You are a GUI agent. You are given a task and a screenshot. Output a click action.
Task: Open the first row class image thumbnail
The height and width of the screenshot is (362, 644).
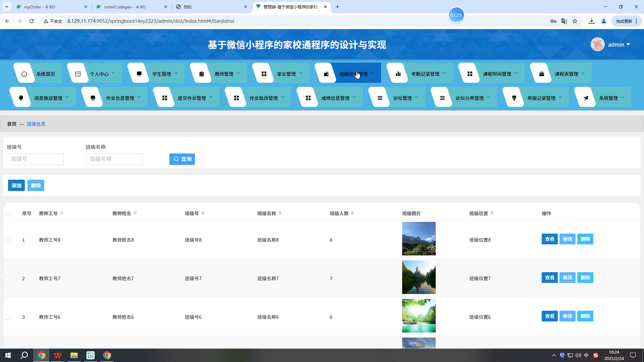(419, 239)
